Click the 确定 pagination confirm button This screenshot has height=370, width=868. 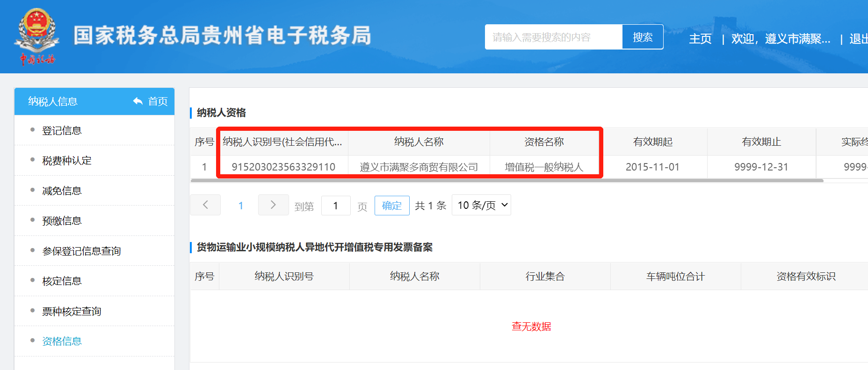click(x=392, y=206)
